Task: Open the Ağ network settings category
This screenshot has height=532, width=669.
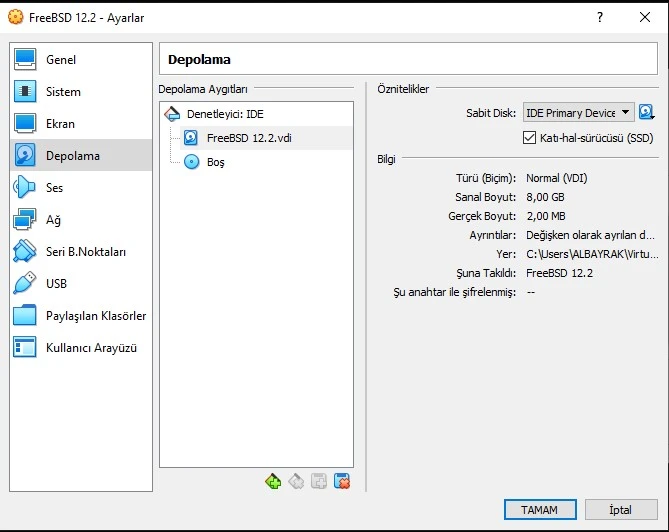Action: (81, 219)
